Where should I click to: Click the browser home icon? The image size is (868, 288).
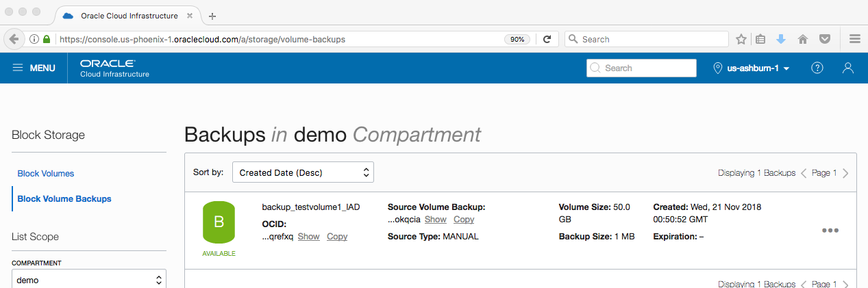coord(803,39)
